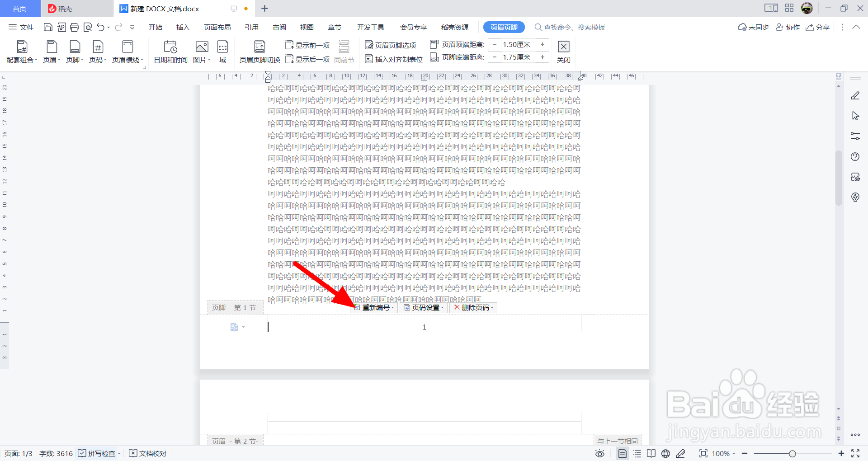Switch to the 页面布局 tab

tap(217, 28)
